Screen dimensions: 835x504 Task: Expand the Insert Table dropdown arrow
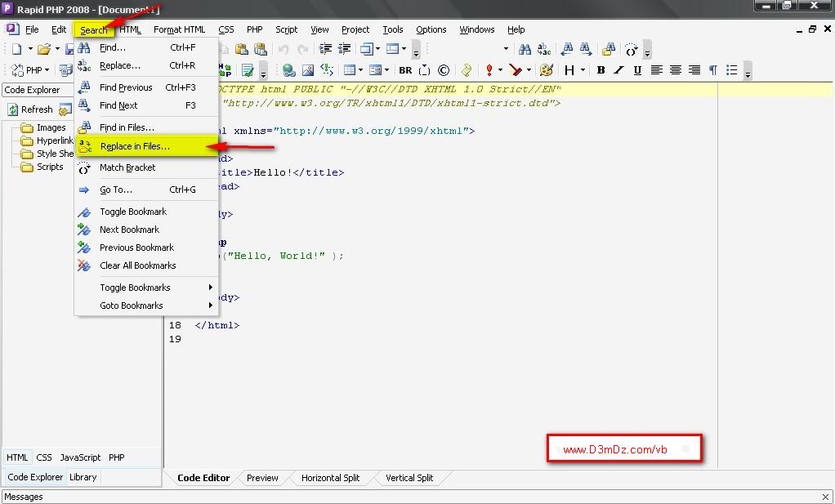(360, 69)
